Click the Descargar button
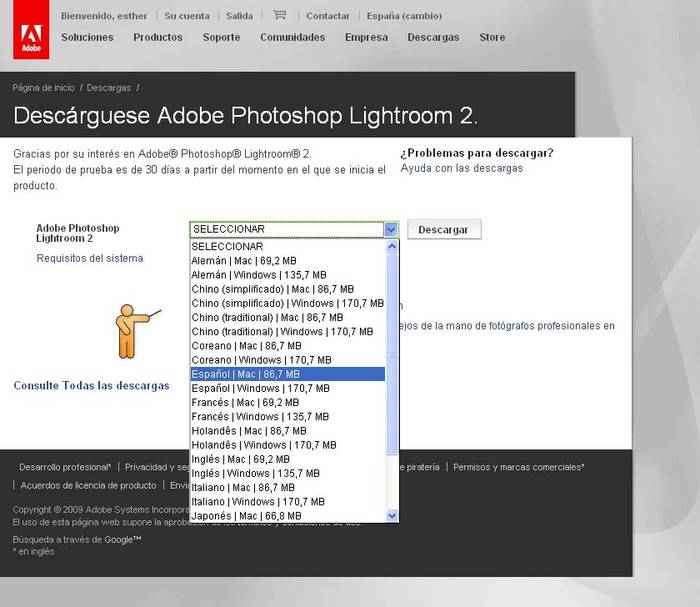The height and width of the screenshot is (607, 700). click(444, 229)
